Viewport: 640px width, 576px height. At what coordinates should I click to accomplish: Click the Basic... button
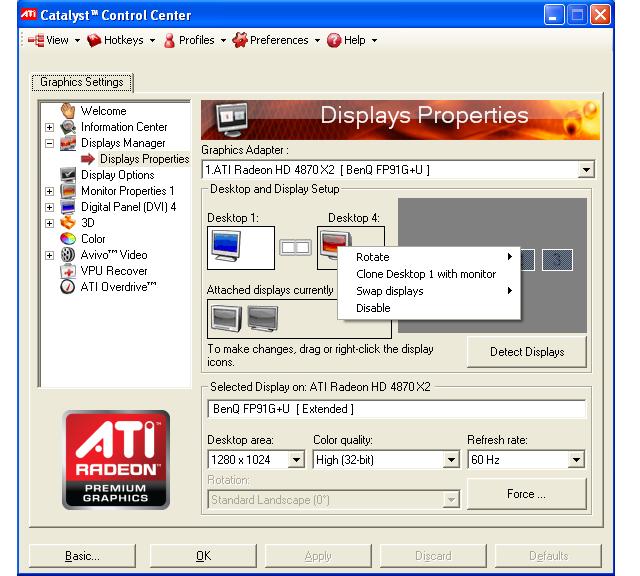(82, 556)
